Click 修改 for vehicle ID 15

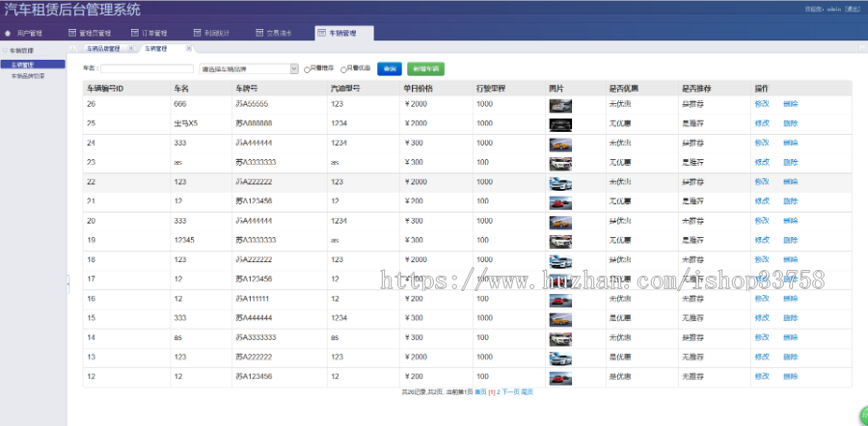click(762, 318)
